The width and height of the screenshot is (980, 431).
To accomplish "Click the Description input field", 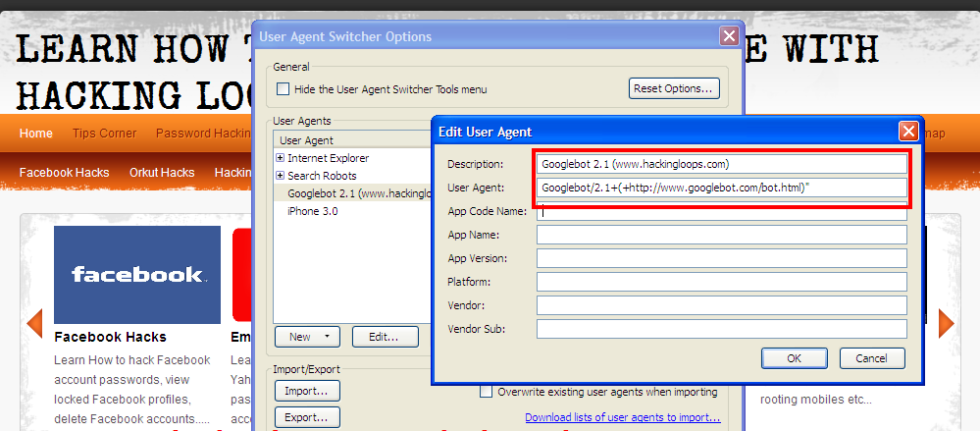I will (721, 164).
